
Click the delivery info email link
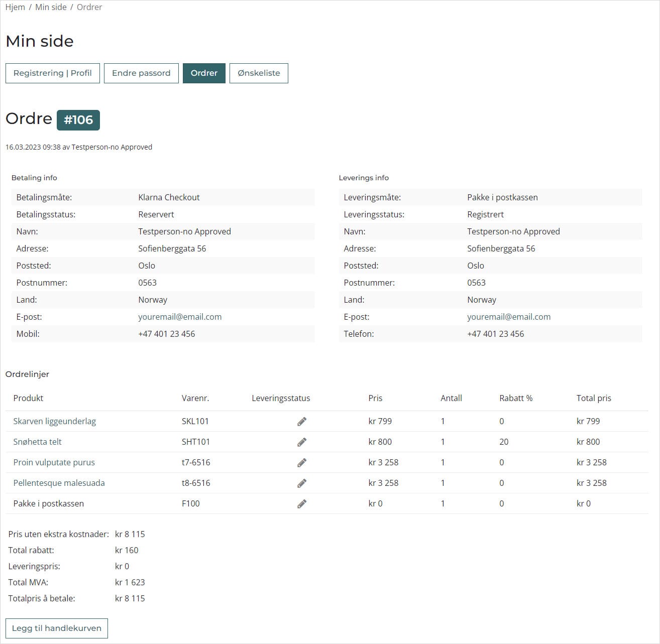pyautogui.click(x=509, y=317)
